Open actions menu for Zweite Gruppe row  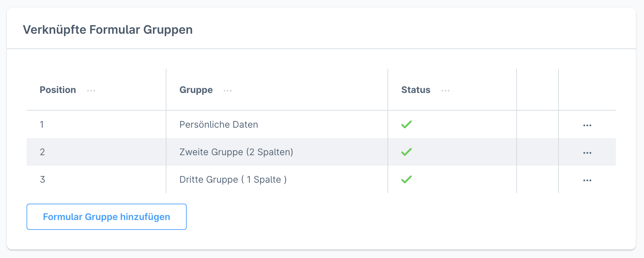click(587, 153)
